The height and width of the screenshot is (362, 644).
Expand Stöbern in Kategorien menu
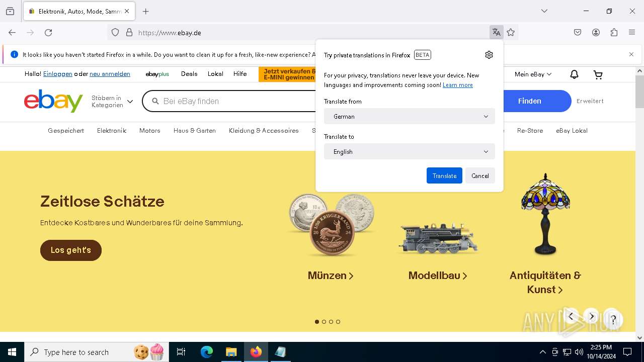coord(112,102)
